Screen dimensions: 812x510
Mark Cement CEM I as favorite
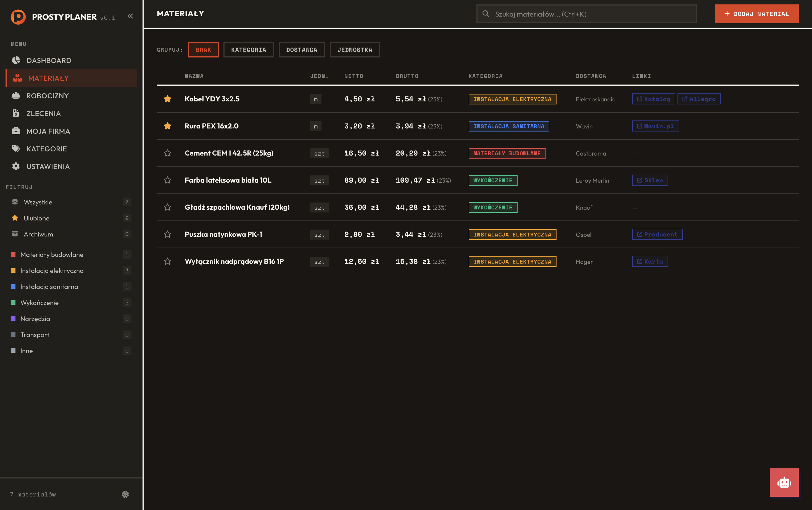[168, 153]
